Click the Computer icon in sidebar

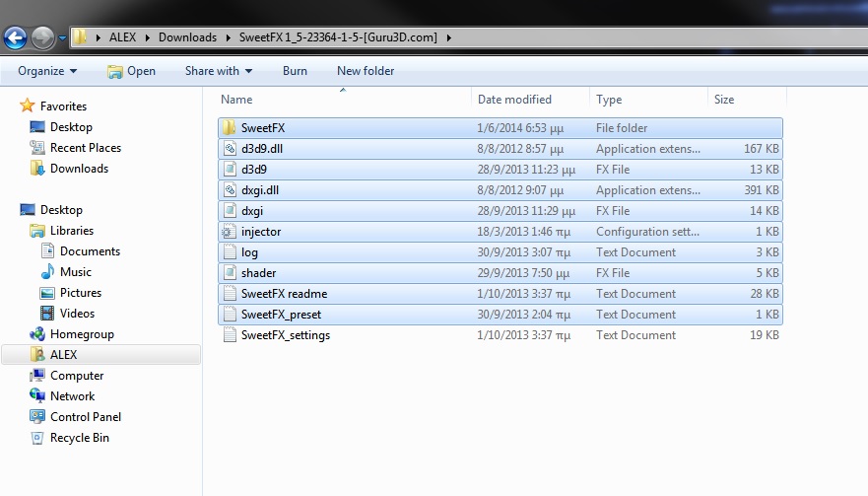click(37, 375)
